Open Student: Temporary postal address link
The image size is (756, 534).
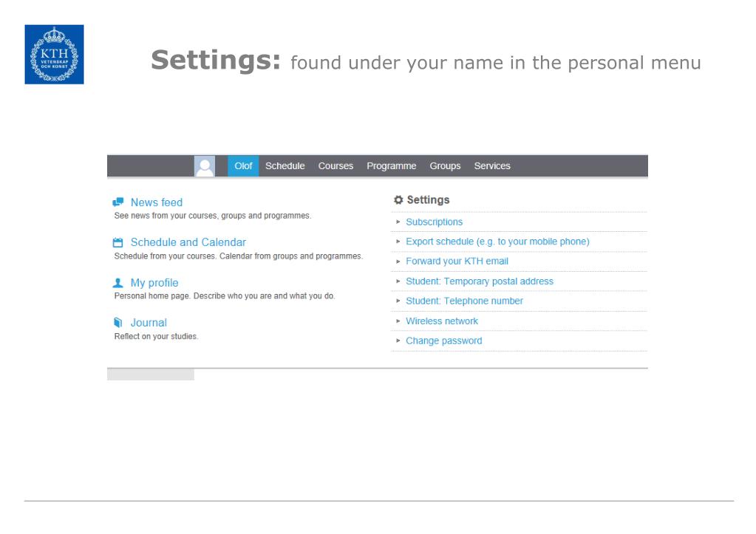tap(480, 281)
